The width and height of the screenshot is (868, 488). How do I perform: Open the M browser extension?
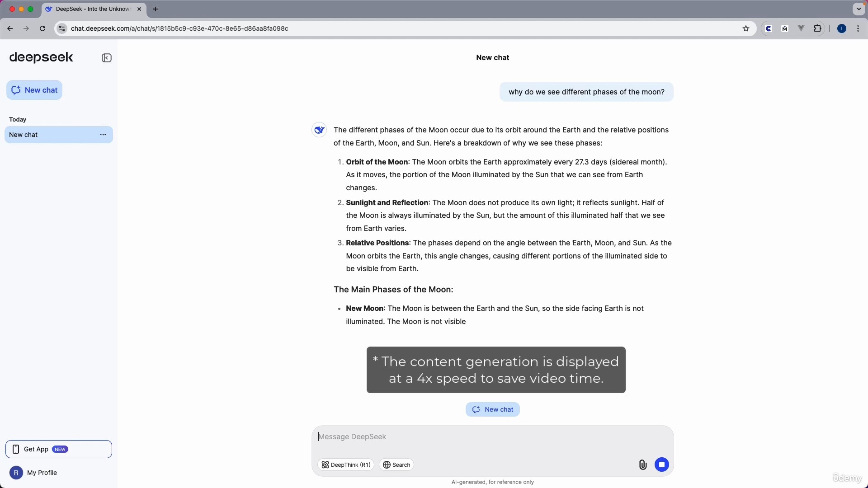(785, 28)
